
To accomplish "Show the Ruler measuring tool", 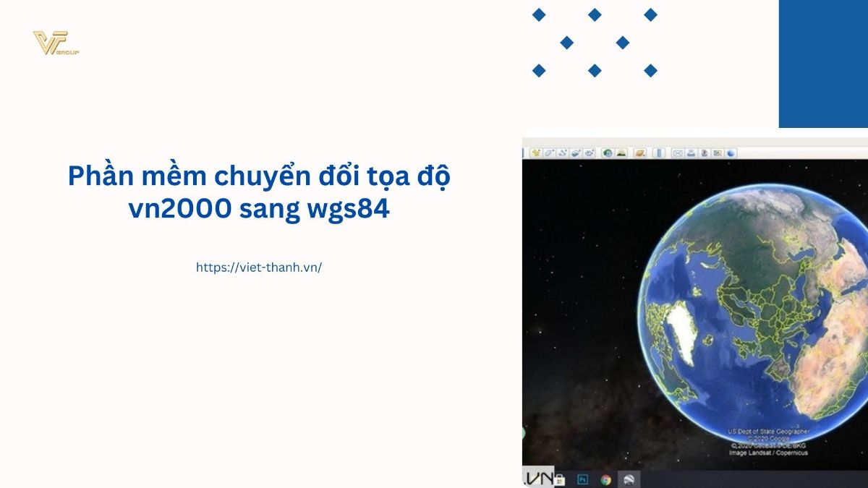I will 659,153.
